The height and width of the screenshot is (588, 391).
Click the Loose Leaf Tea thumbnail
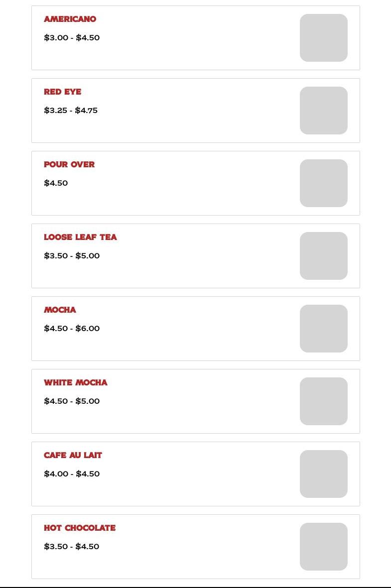tap(323, 256)
